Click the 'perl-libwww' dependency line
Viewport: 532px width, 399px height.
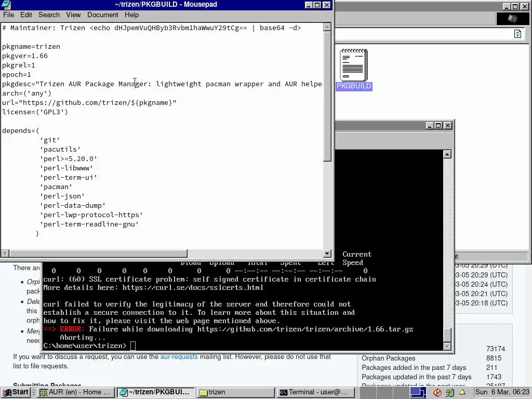[x=66, y=168]
